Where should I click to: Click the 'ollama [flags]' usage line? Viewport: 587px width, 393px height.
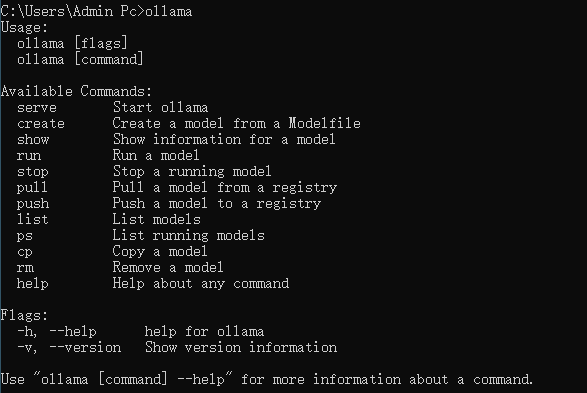[x=72, y=43]
